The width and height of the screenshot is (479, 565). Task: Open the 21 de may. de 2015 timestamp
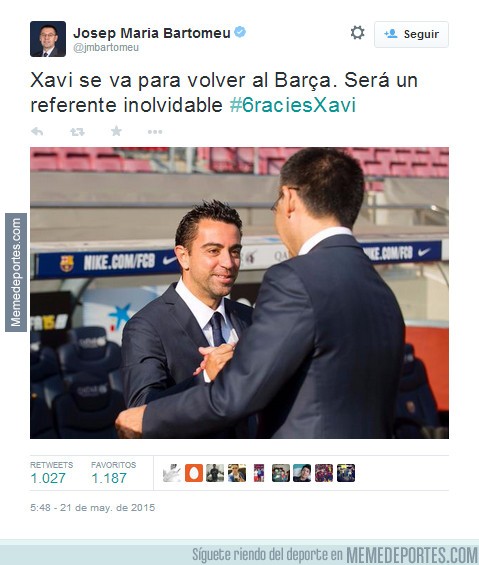coord(93,508)
